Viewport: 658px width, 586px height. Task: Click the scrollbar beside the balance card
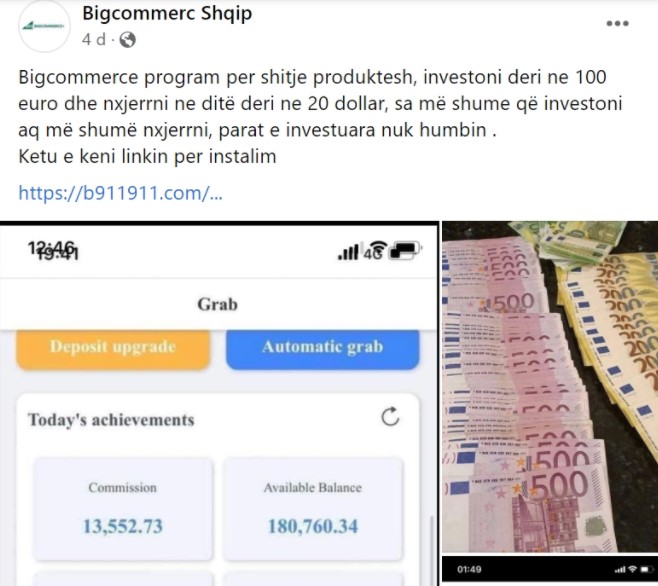(x=431, y=551)
